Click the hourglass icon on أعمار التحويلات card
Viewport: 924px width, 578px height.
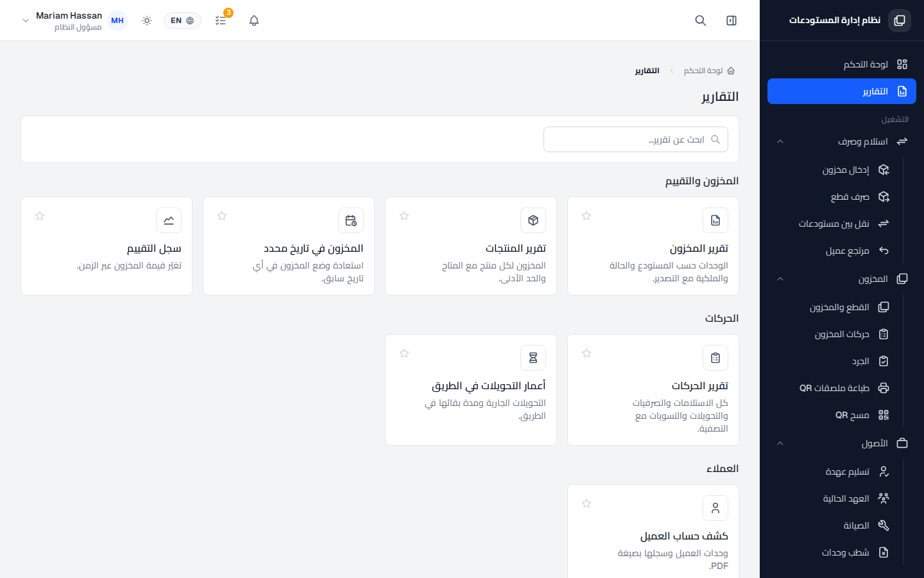click(533, 358)
